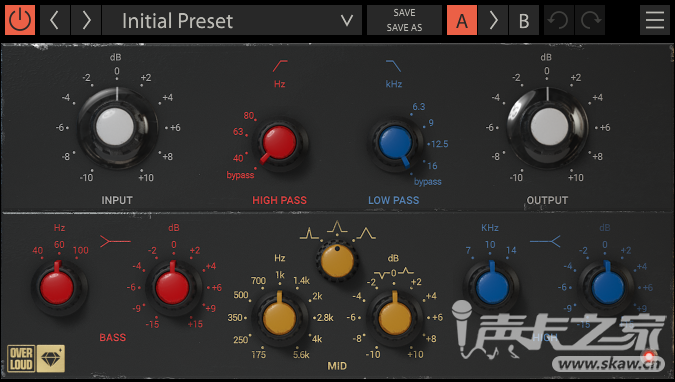Click the red bass shelf curve icon

(x=115, y=242)
